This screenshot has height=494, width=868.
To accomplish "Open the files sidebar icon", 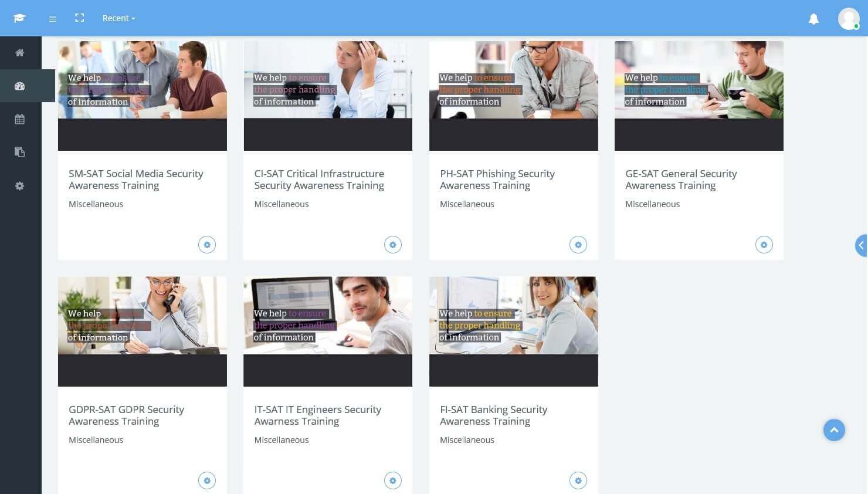I will coord(20,152).
